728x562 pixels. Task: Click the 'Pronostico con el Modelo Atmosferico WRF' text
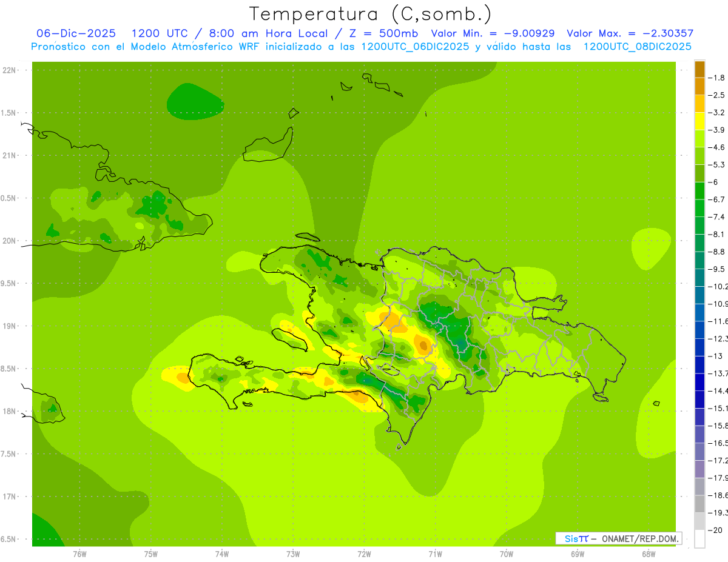(x=146, y=47)
